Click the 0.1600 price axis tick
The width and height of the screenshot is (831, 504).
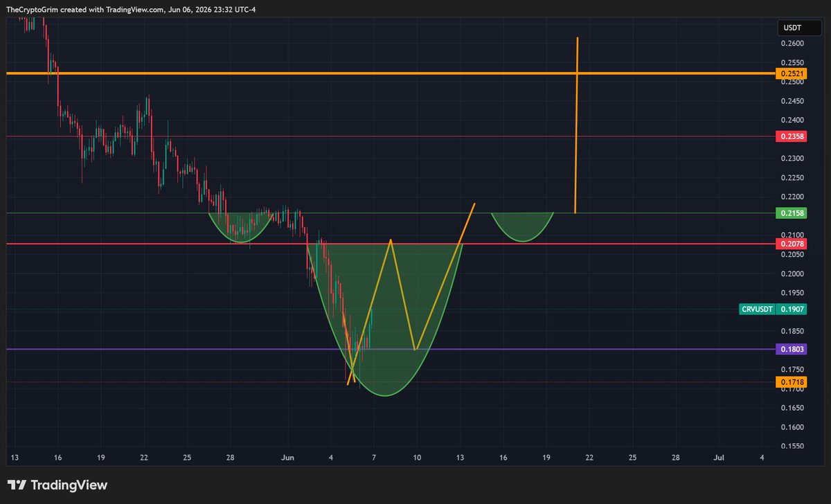[792, 427]
